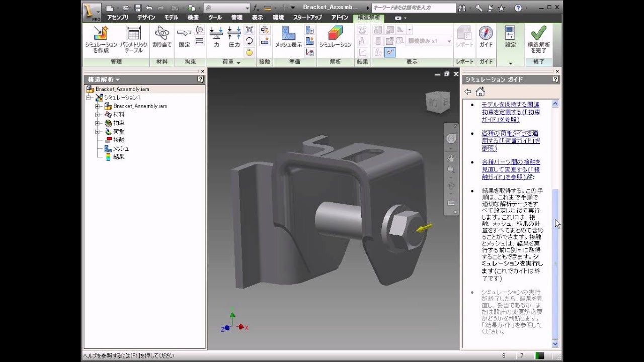Click the help question mark icon

click(518, 8)
